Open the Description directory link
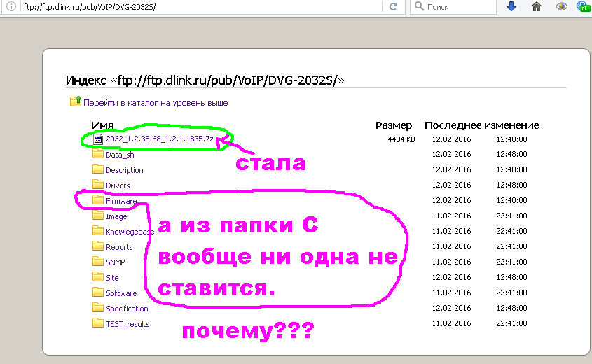The width and height of the screenshot is (592, 364). [124, 170]
